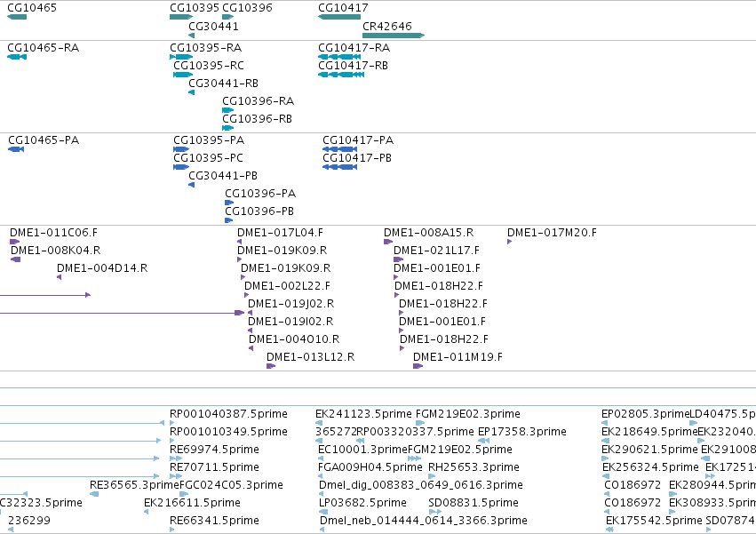The image size is (756, 534).
Task: Click the DME1-004O10.R feature label
Action: (294, 340)
